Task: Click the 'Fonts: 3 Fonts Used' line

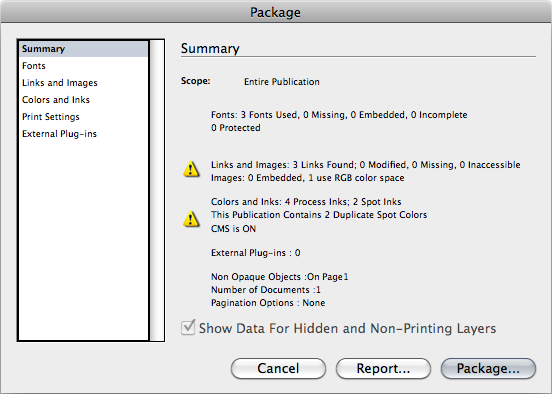Action: click(339, 115)
